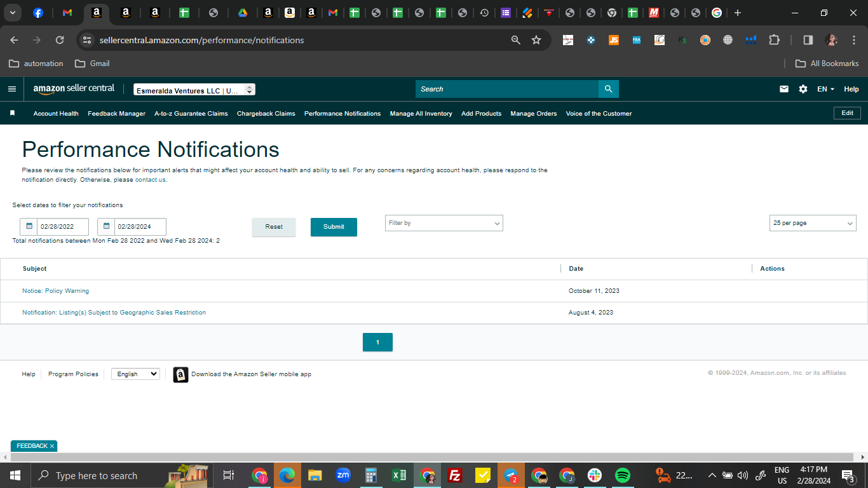This screenshot has width=868, height=488.
Task: Open the 25 per page dropdown
Action: [813, 223]
